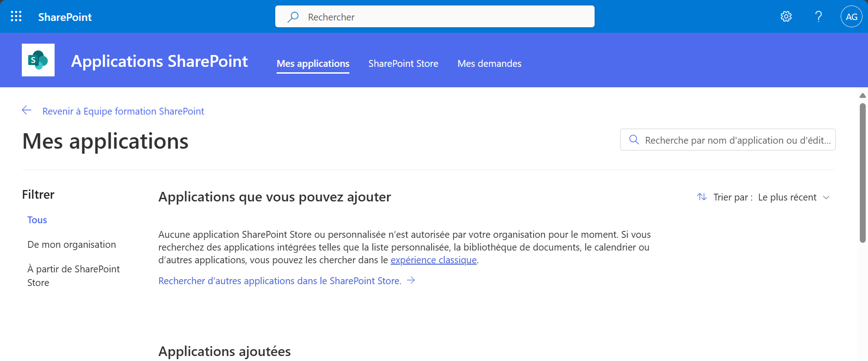The height and width of the screenshot is (361, 868).
Task: Open the AG account avatar
Action: pos(851,17)
